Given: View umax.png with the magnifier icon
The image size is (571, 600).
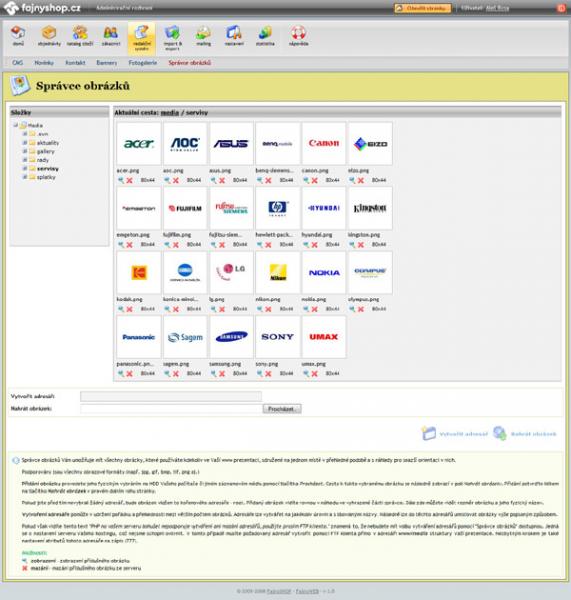Looking at the screenshot, I should (x=306, y=373).
